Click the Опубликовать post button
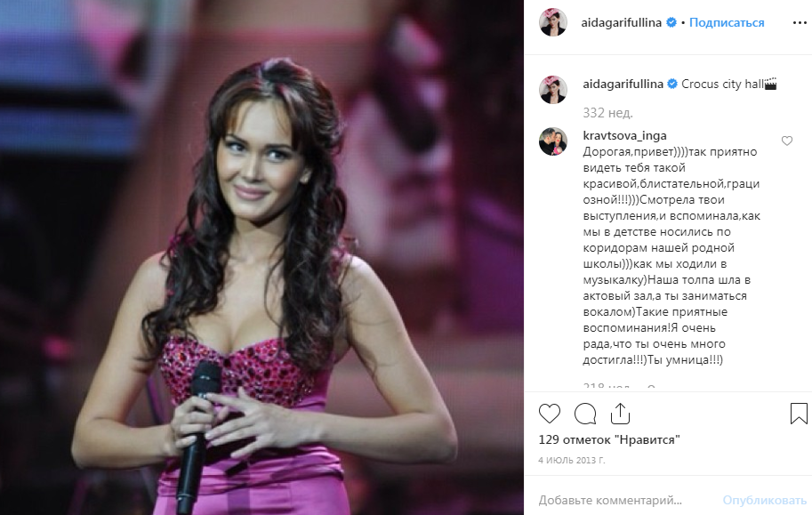Screen dimensions: 812x515 764,500
